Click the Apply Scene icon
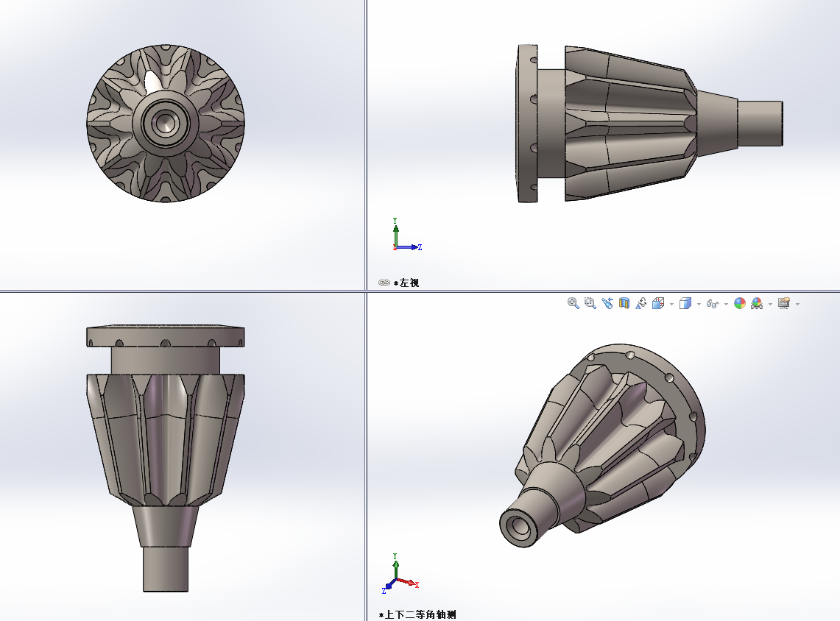 click(x=757, y=303)
